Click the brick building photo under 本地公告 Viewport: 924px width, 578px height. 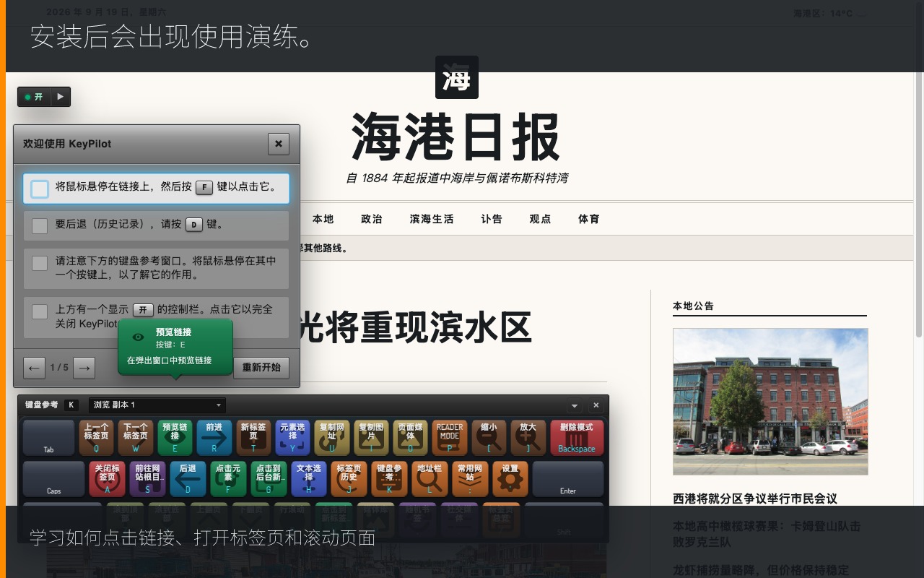click(x=770, y=402)
